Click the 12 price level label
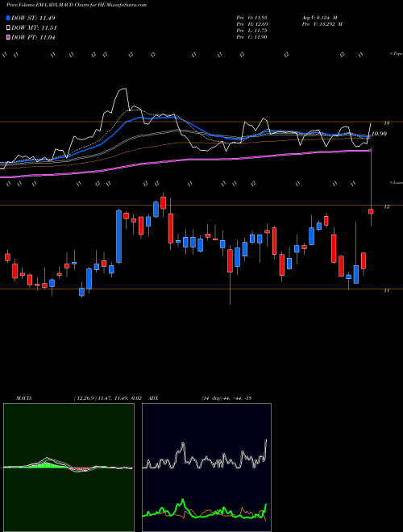Image resolution: width=403 pixels, height=532 pixels. click(x=387, y=207)
